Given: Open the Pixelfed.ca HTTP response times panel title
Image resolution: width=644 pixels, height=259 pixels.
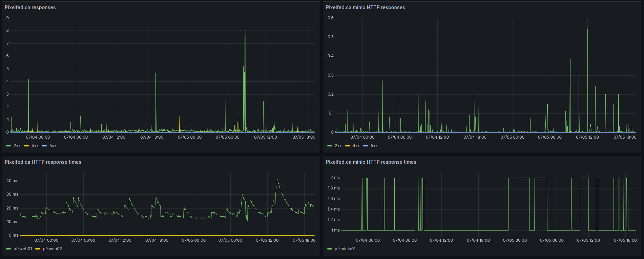Looking at the screenshot, I should click(43, 162).
